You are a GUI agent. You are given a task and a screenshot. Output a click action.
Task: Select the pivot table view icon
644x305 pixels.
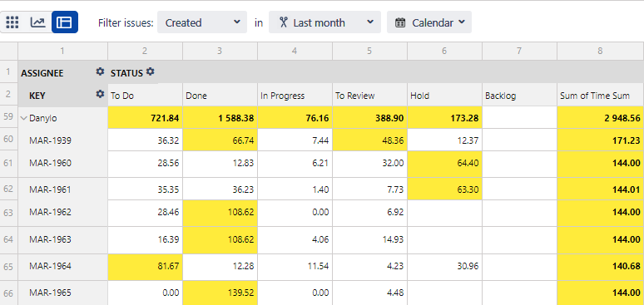pyautogui.click(x=64, y=22)
